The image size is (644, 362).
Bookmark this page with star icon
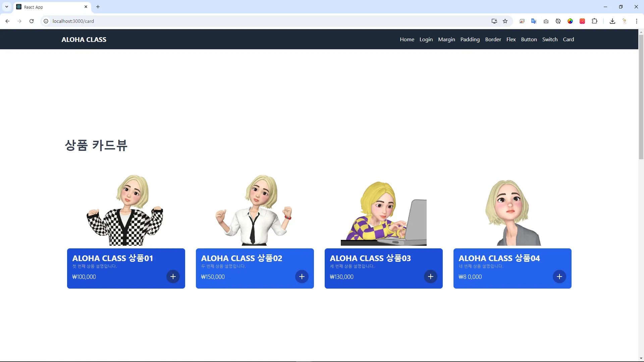[505, 21]
